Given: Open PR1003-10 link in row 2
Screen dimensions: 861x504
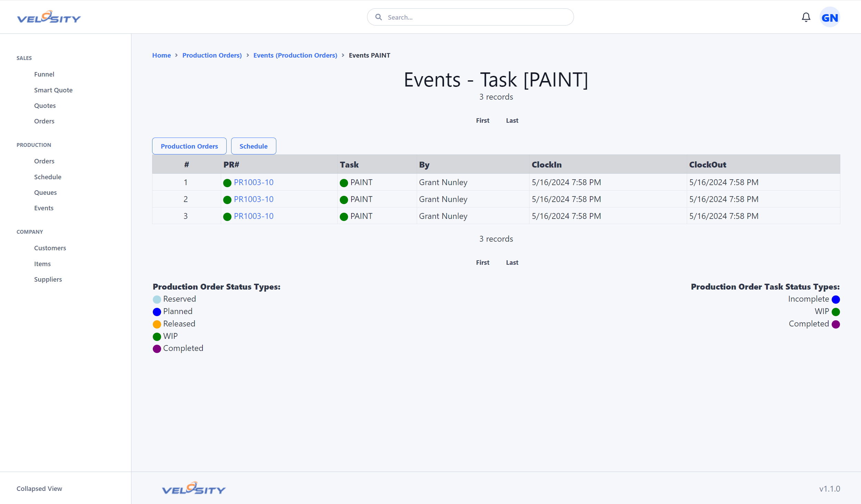Looking at the screenshot, I should point(254,199).
